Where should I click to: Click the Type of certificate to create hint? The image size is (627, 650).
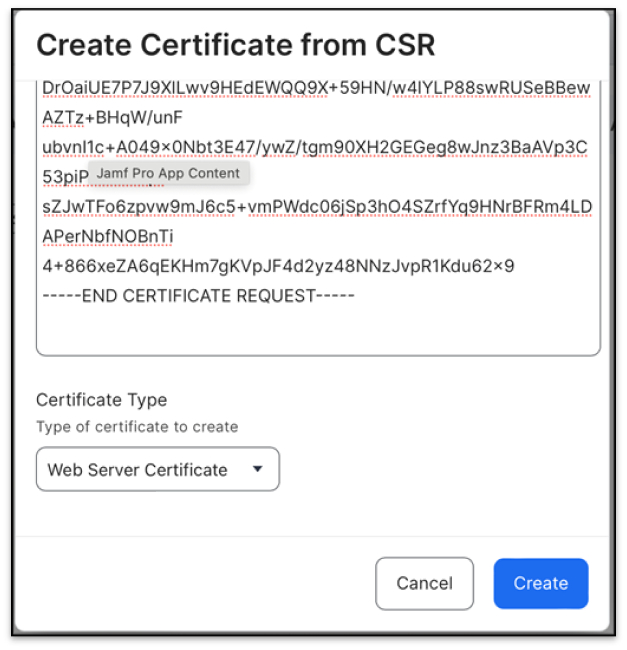137,427
